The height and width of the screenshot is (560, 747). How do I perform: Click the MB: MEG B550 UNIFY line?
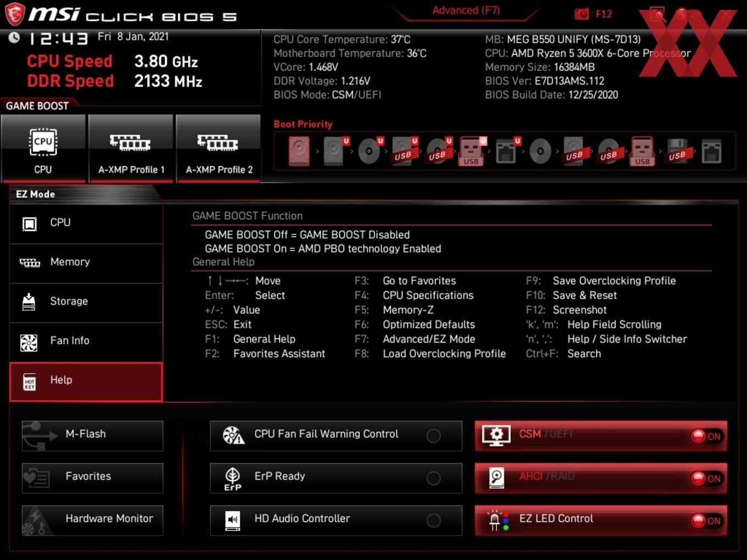(563, 40)
